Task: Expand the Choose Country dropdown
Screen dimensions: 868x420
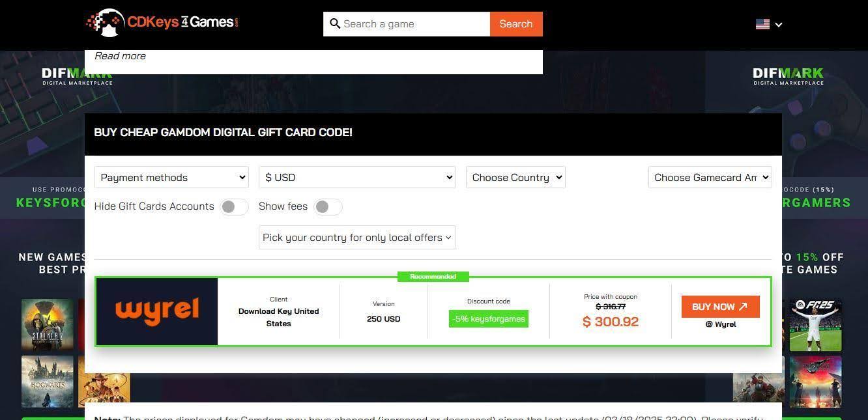Action: [x=515, y=177]
